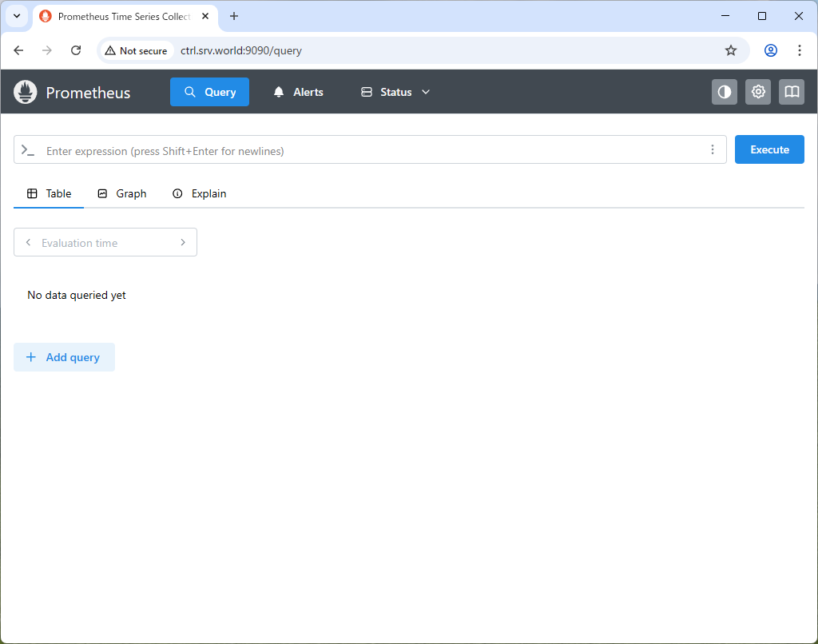Click the browser back arrow
Image resolution: width=818 pixels, height=644 pixels.
(x=19, y=50)
